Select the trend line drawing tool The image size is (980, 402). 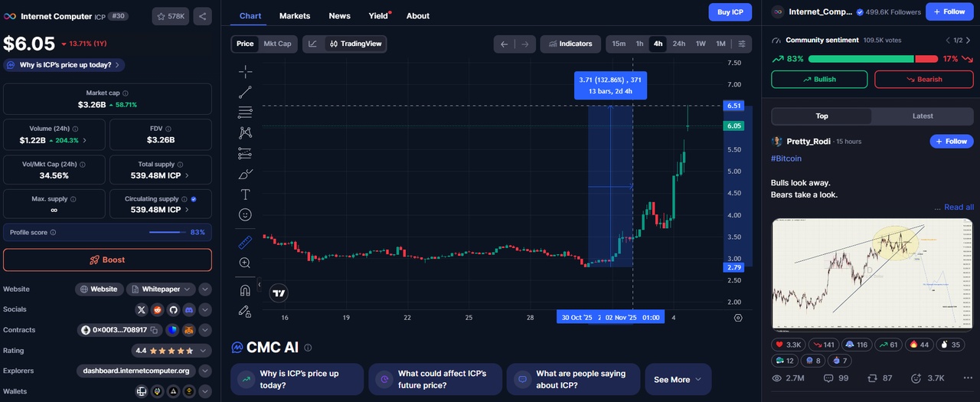[x=245, y=93]
